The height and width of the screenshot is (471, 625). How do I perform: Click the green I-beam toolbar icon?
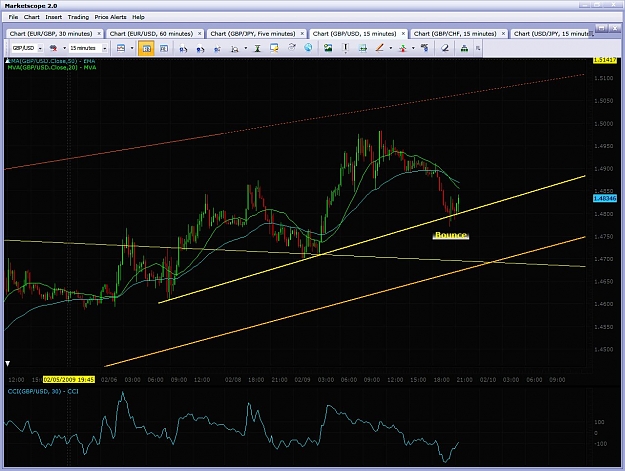pos(257,48)
